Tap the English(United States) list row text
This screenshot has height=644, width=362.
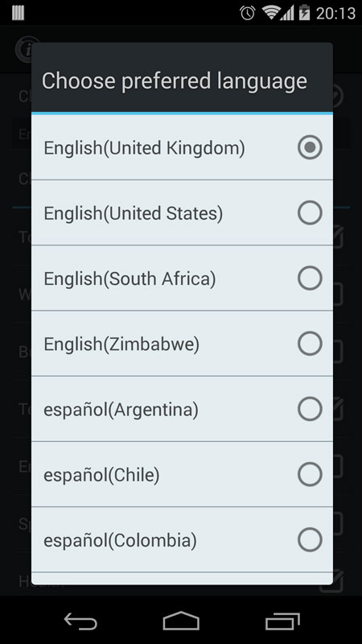[134, 213]
